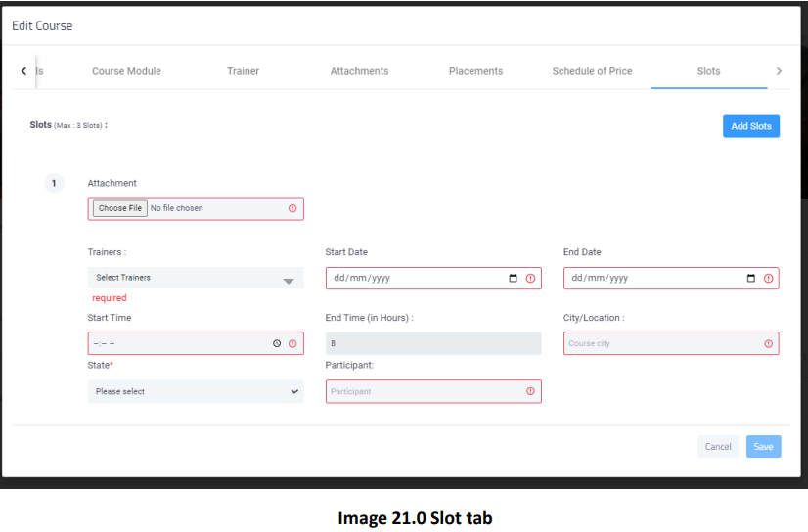Select the Trainer tab
The width and height of the screenshot is (808, 532).
point(244,71)
